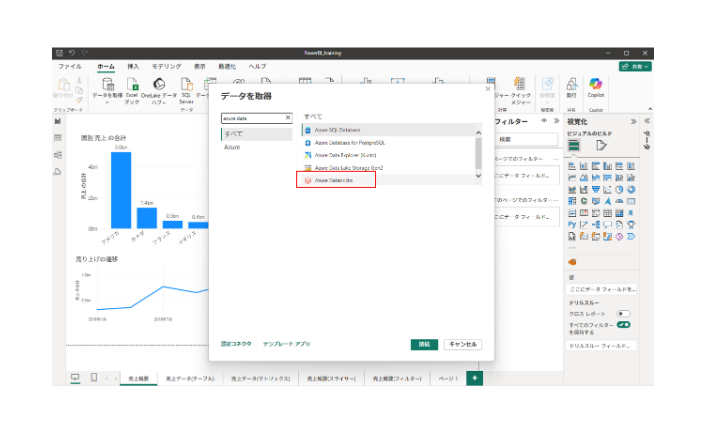This screenshot has height=438, width=726.
Task: Open Model view in left sidebar
Action: pyautogui.click(x=57, y=155)
